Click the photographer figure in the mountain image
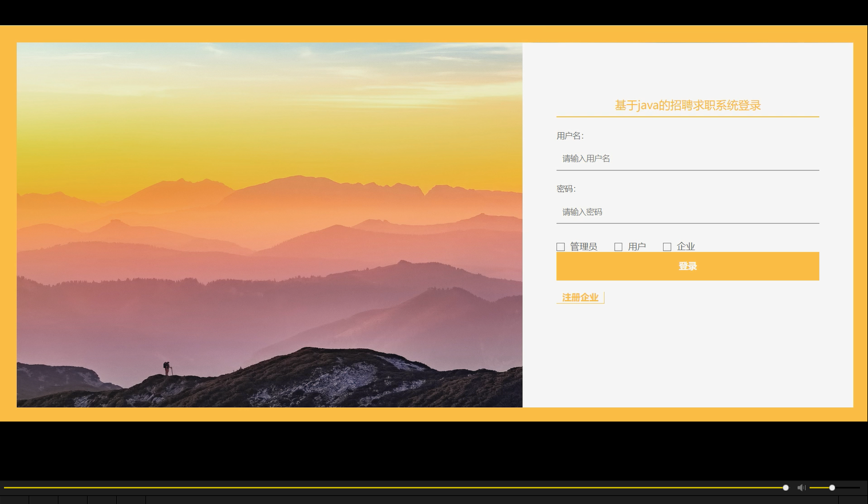Viewport: 868px width, 504px height. tap(167, 367)
